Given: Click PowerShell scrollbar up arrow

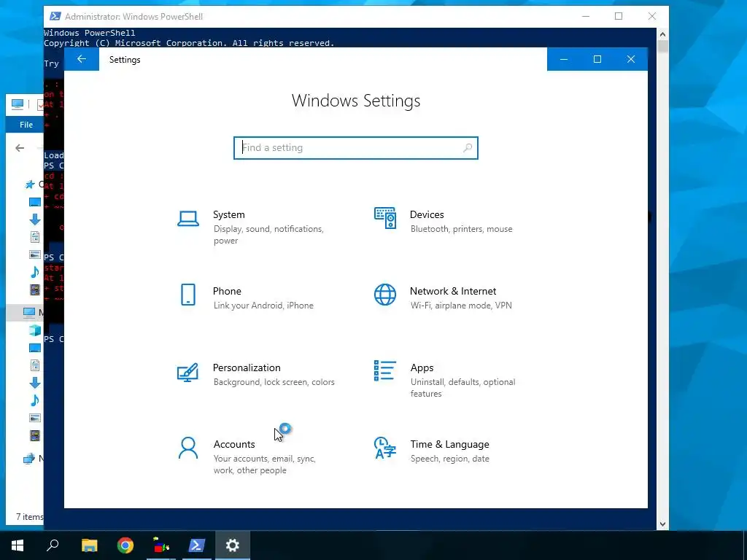Looking at the screenshot, I should point(662,34).
